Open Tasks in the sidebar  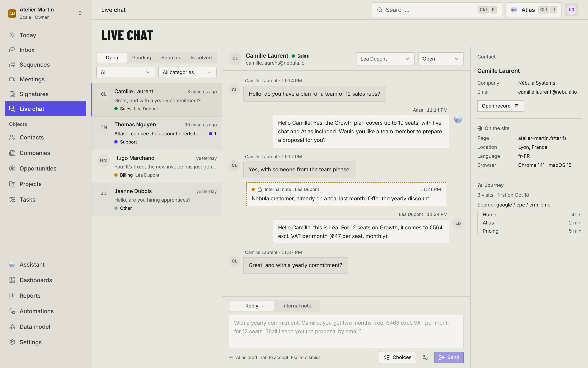click(46, 200)
